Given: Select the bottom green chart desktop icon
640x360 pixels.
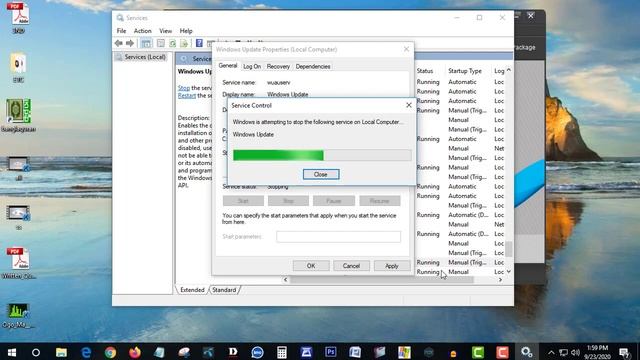Looking at the screenshot, I should tap(18, 316).
